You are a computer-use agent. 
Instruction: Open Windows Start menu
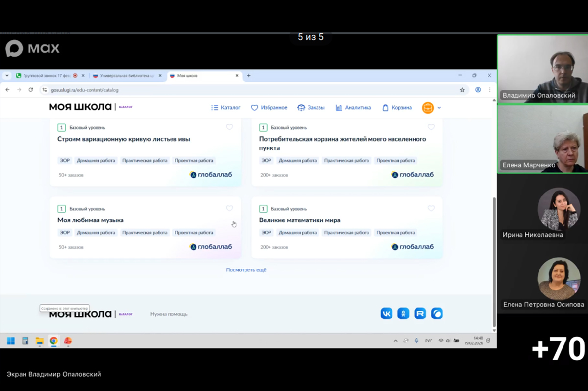(x=11, y=341)
